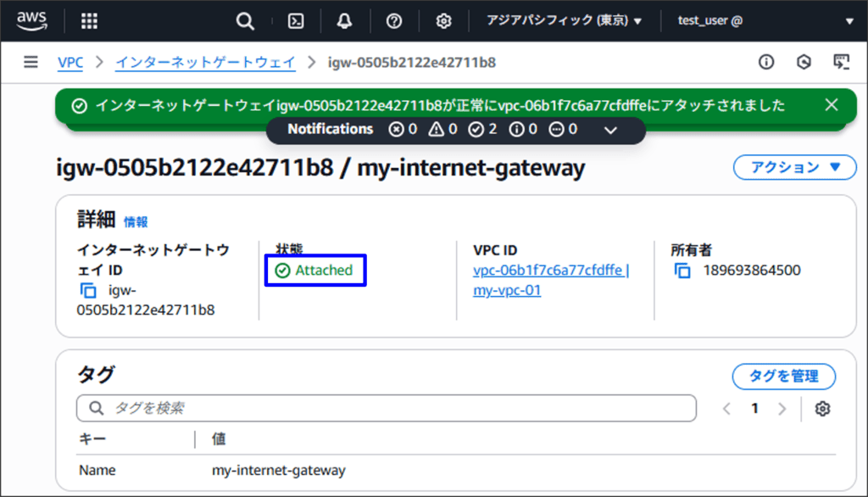Select page 1 of tags
This screenshot has width=868, height=497.
(x=754, y=409)
